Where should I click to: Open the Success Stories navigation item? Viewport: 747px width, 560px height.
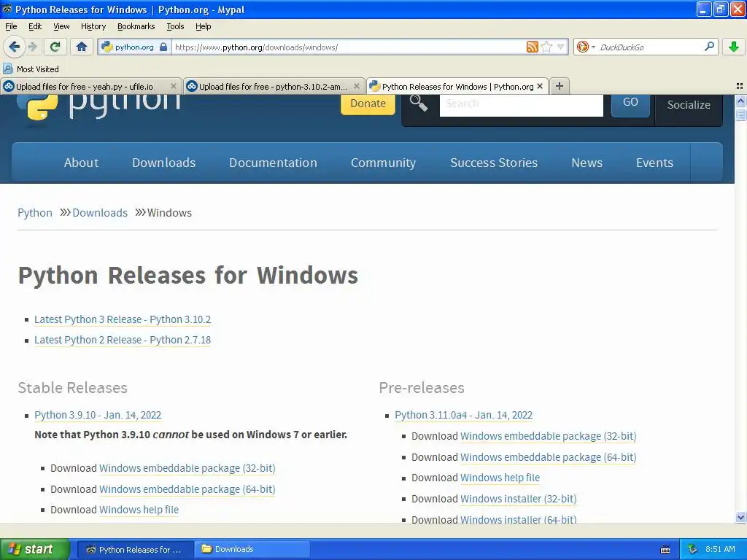point(494,163)
